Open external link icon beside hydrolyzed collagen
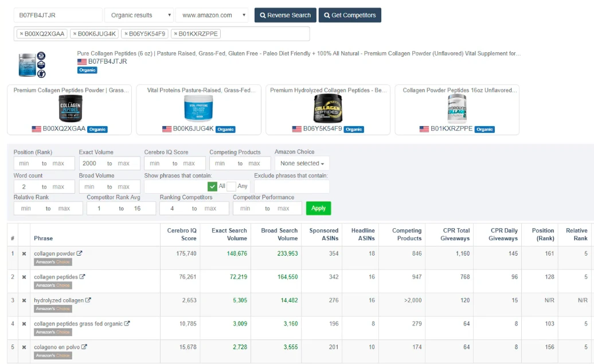 pyautogui.click(x=88, y=300)
